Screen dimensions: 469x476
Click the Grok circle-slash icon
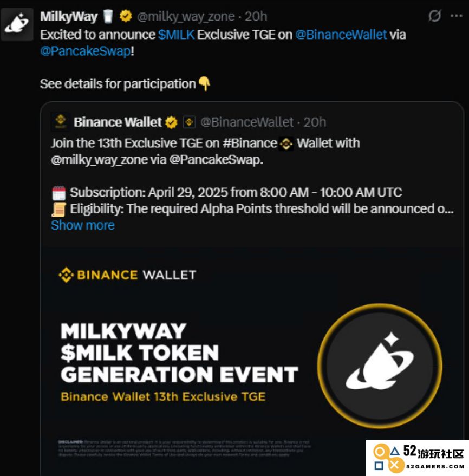(435, 16)
